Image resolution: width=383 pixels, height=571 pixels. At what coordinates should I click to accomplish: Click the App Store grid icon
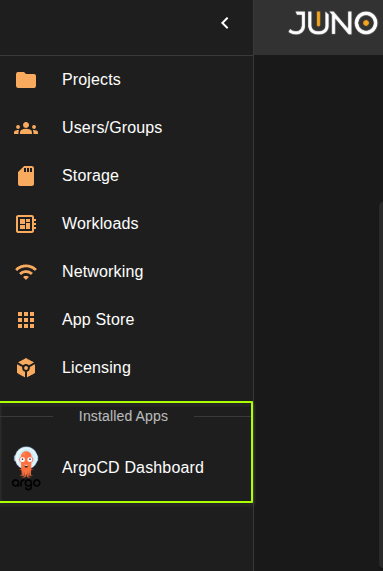pos(26,320)
